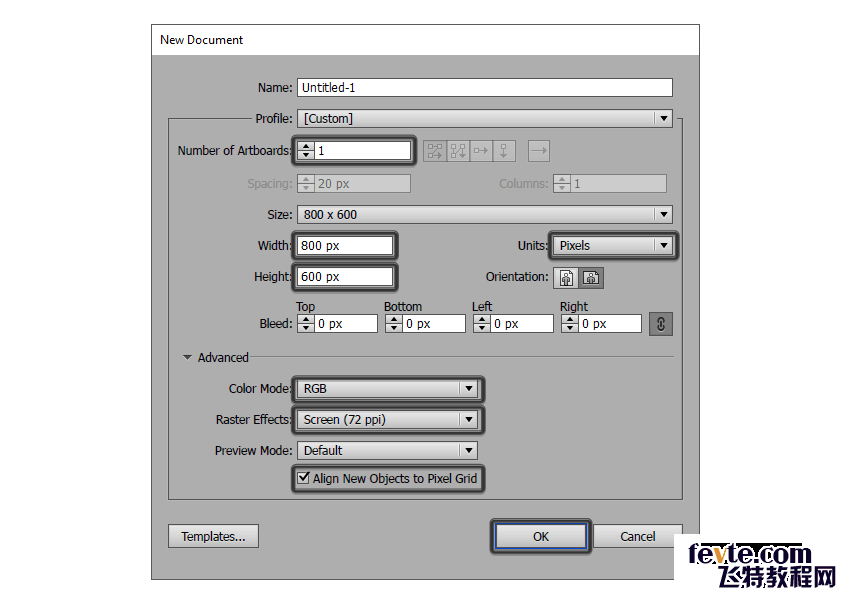
Task: Select the Grid by Row artboard layout icon
Action: [x=435, y=151]
